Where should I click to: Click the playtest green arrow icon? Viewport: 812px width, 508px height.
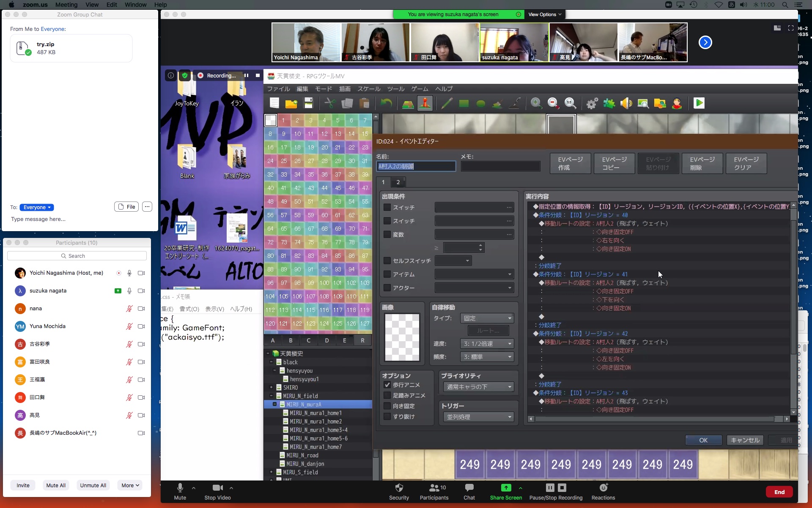tap(699, 103)
